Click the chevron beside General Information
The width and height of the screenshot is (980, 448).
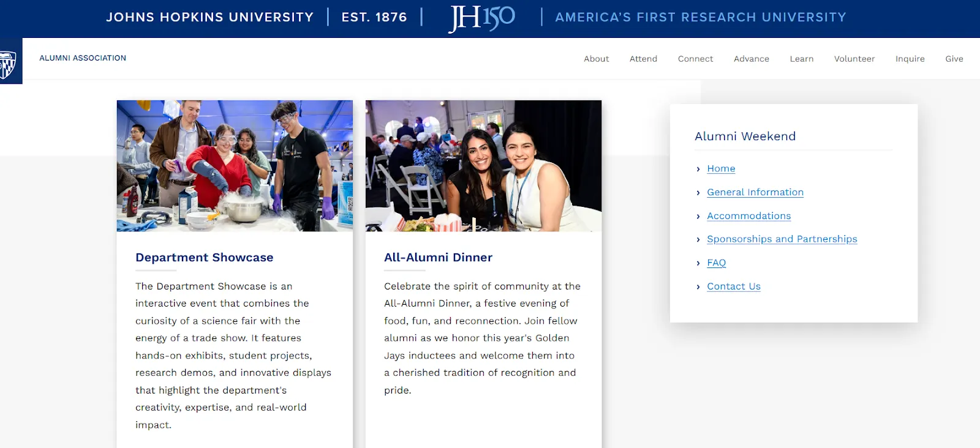tap(698, 193)
